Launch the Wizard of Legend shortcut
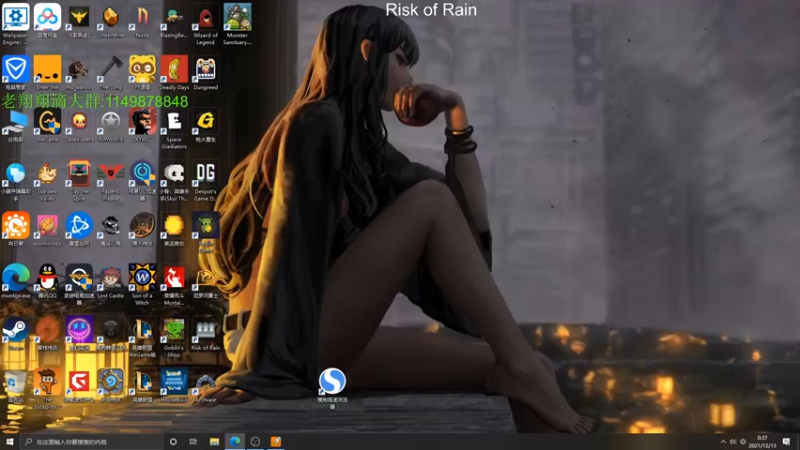The height and width of the screenshot is (450, 800). click(205, 23)
